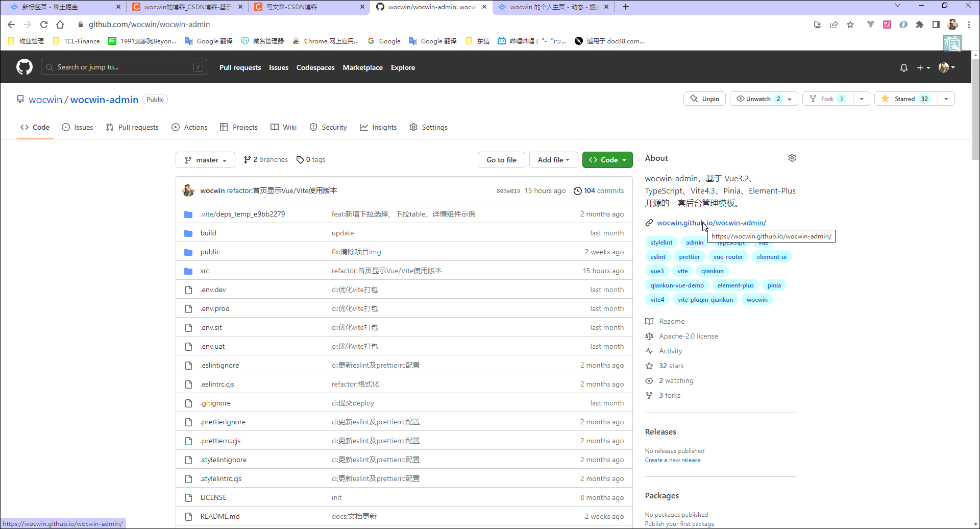Image resolution: width=980 pixels, height=529 pixels.
Task: Open Explore in top navigation
Action: tap(403, 67)
